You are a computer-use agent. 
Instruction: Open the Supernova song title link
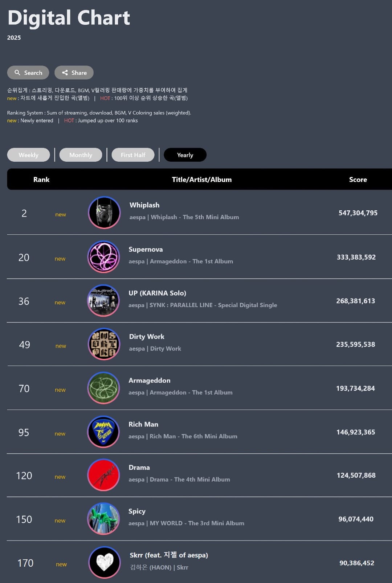coord(146,250)
